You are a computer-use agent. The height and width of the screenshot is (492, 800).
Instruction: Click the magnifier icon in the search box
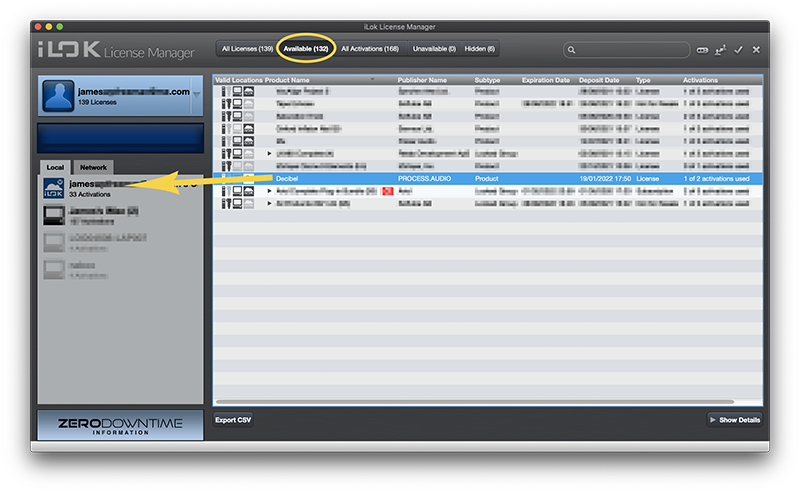571,50
